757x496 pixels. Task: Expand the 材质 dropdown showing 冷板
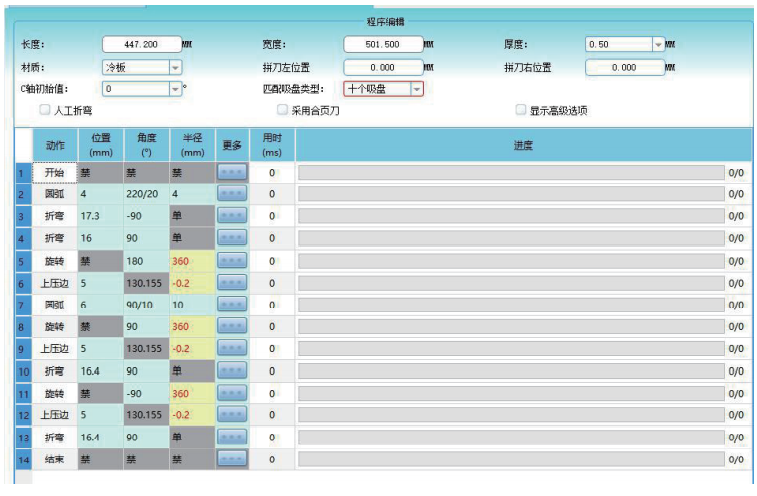click(175, 67)
